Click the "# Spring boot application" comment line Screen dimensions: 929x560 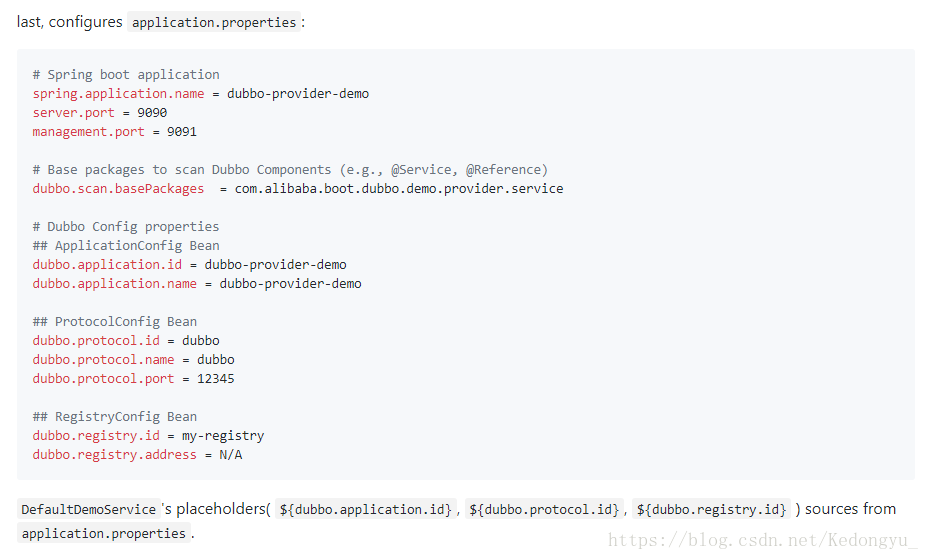coord(126,74)
